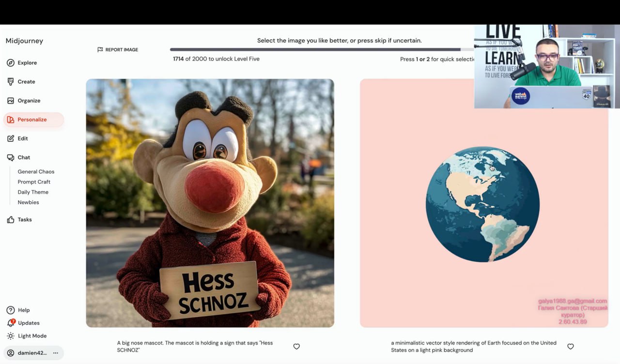This screenshot has height=364, width=620.
Task: Open the Create paintbrush icon
Action: click(x=11, y=82)
